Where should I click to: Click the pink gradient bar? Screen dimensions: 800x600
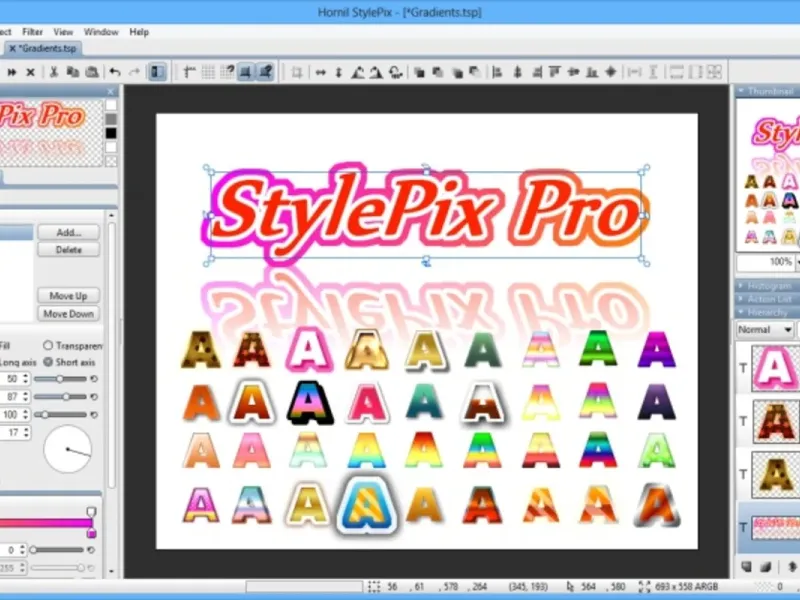point(46,523)
